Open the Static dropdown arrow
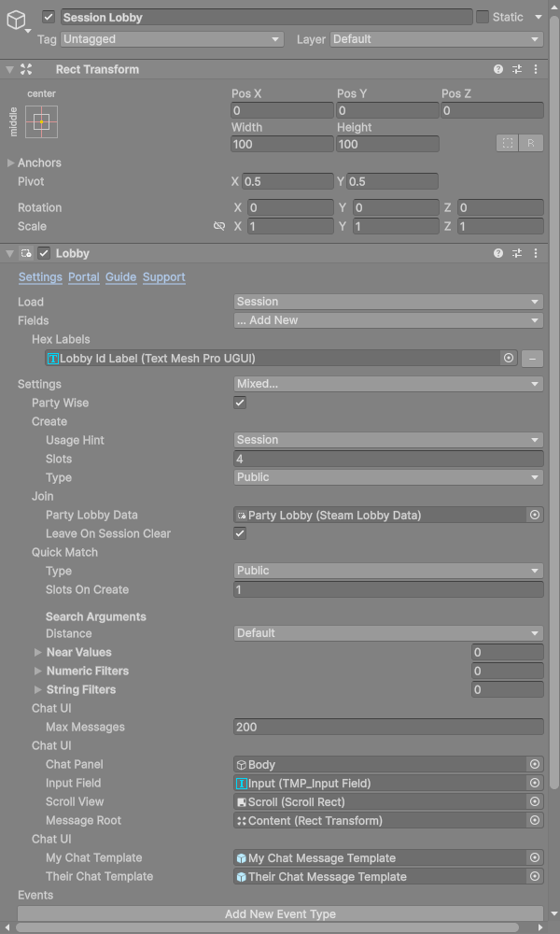Image resolution: width=560 pixels, height=934 pixels. point(539,17)
